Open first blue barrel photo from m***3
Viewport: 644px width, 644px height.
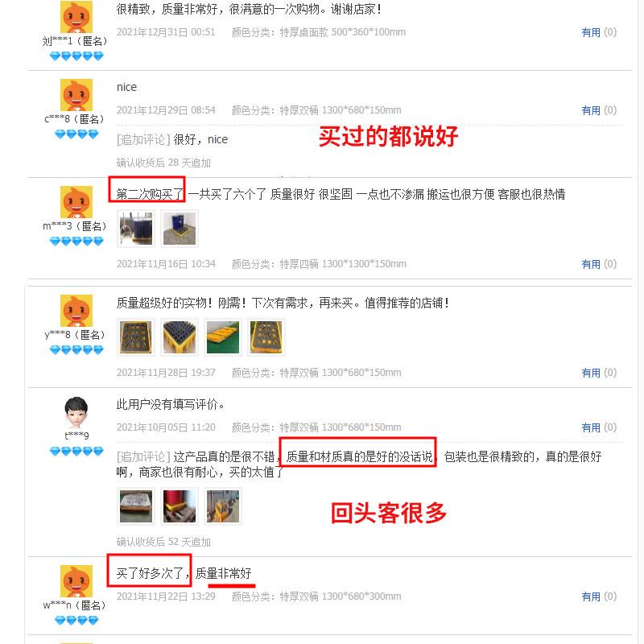point(136,229)
